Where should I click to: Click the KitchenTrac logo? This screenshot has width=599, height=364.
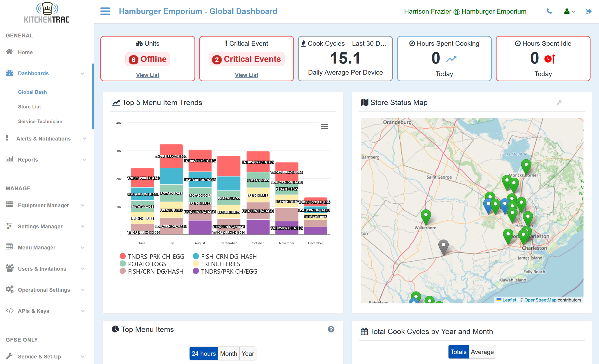47,13
